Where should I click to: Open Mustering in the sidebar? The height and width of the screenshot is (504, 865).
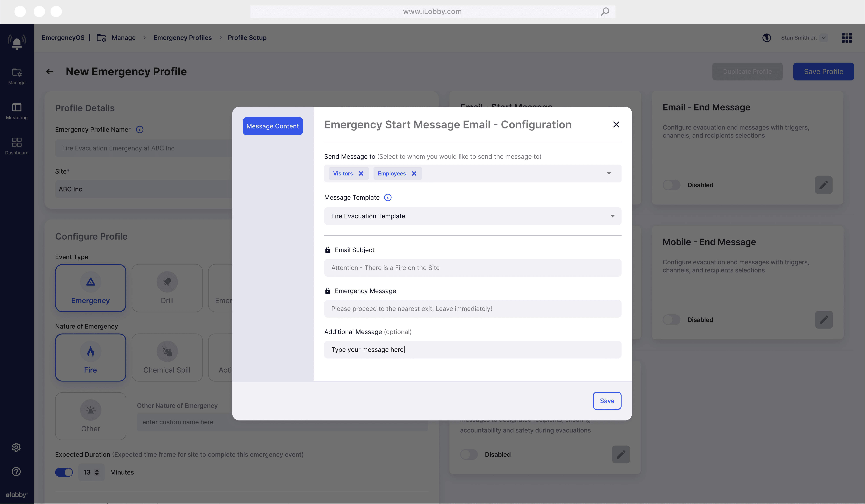16,111
